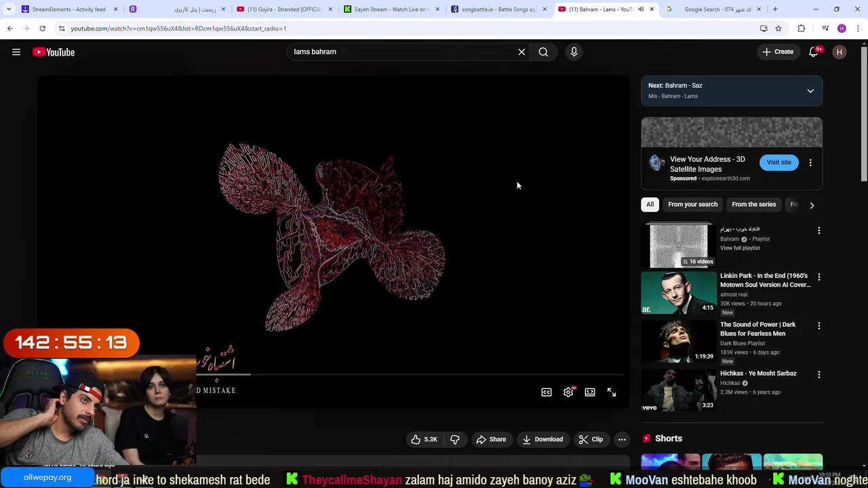Click the Create button
Viewport: 868px width, 488px height.
tap(778, 52)
